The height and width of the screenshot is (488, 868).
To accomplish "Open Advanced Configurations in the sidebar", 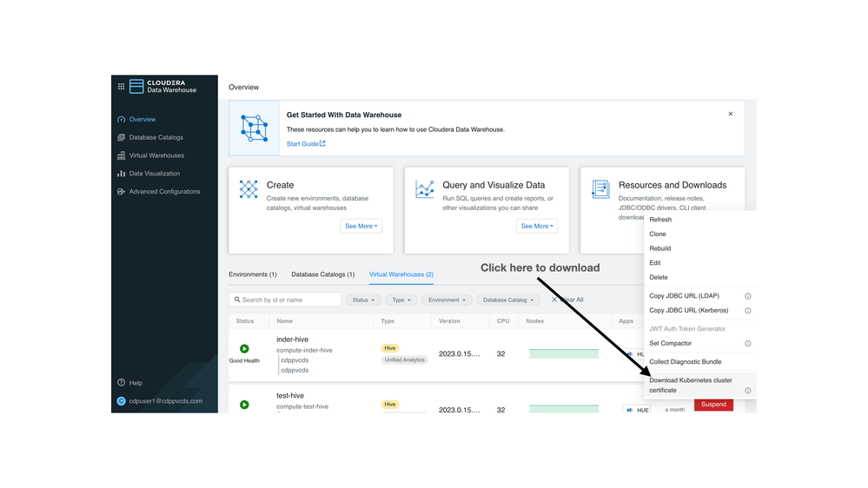I will pos(164,191).
